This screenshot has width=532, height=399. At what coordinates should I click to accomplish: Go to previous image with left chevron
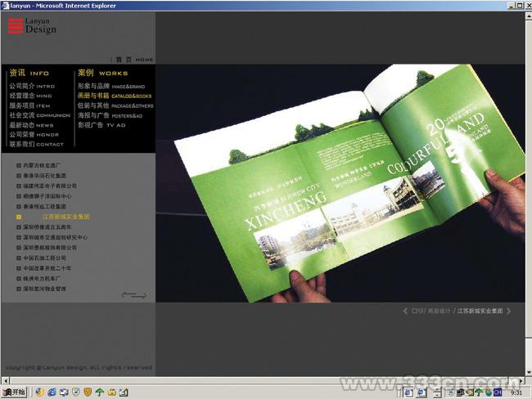[405, 311]
